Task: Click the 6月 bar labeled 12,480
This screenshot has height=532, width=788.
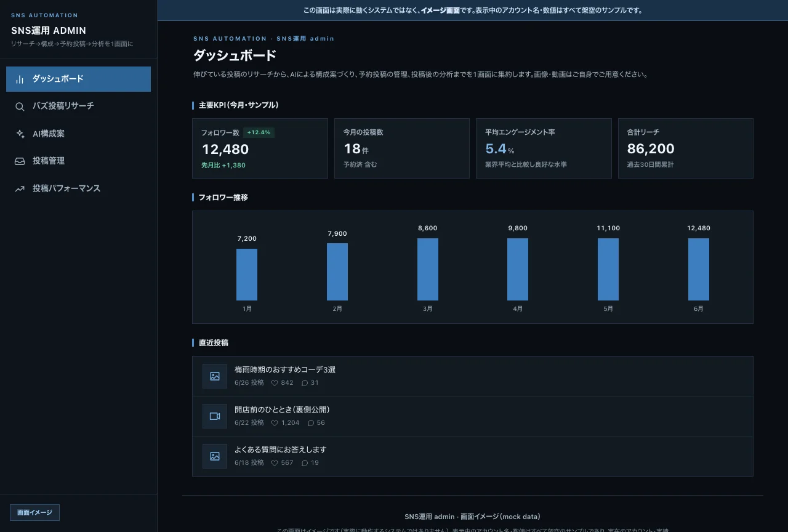Action: (x=699, y=269)
